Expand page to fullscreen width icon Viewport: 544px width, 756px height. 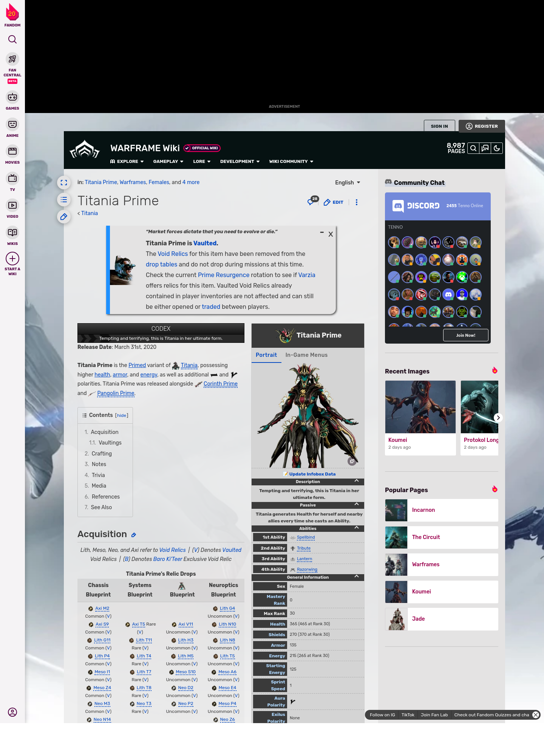click(64, 183)
